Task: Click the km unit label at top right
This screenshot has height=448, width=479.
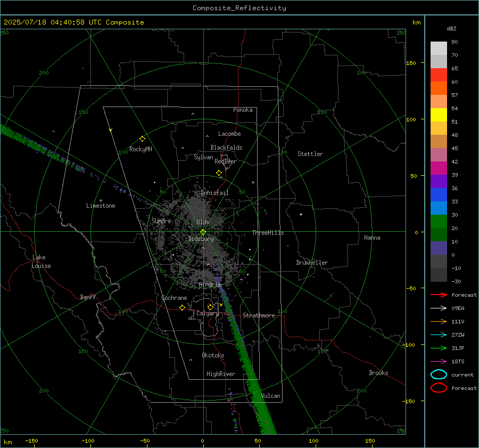Action: point(416,22)
